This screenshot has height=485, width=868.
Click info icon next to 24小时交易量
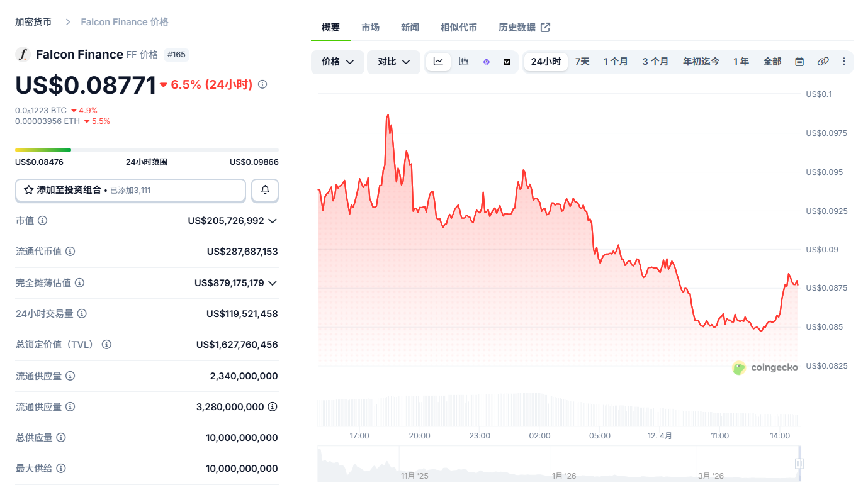[82, 314]
